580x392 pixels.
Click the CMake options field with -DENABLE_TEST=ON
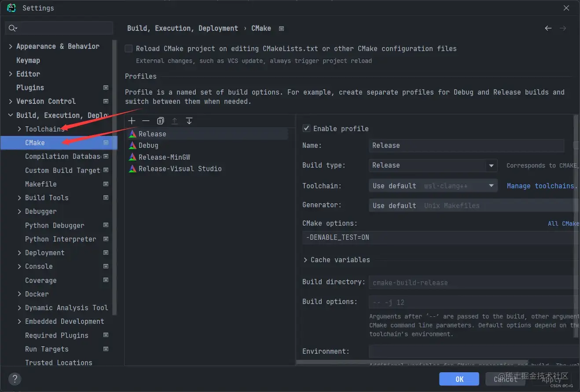441,238
